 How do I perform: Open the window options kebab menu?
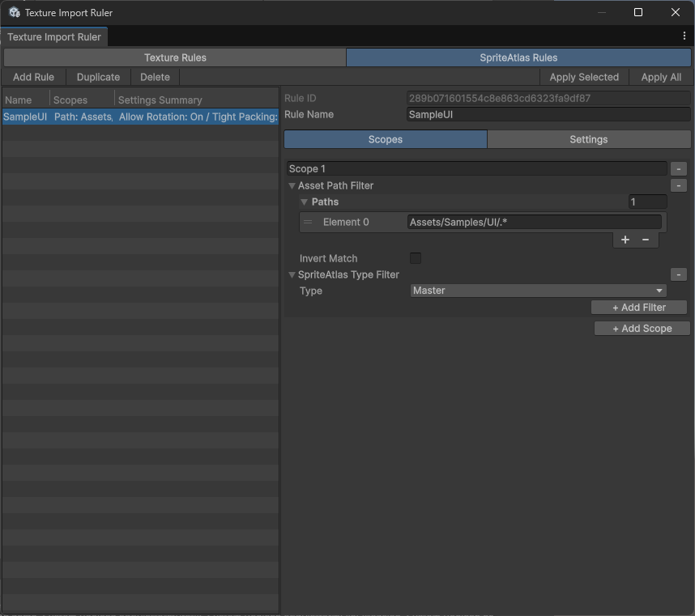click(684, 36)
